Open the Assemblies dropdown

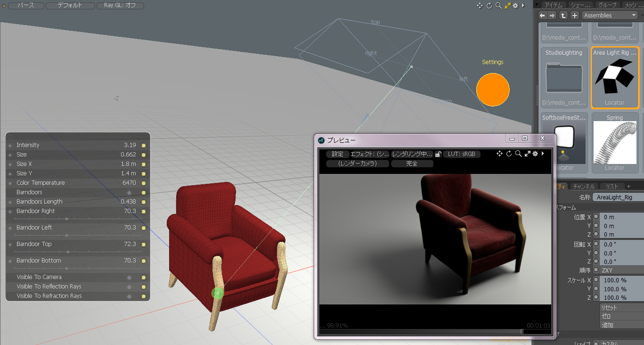610,16
